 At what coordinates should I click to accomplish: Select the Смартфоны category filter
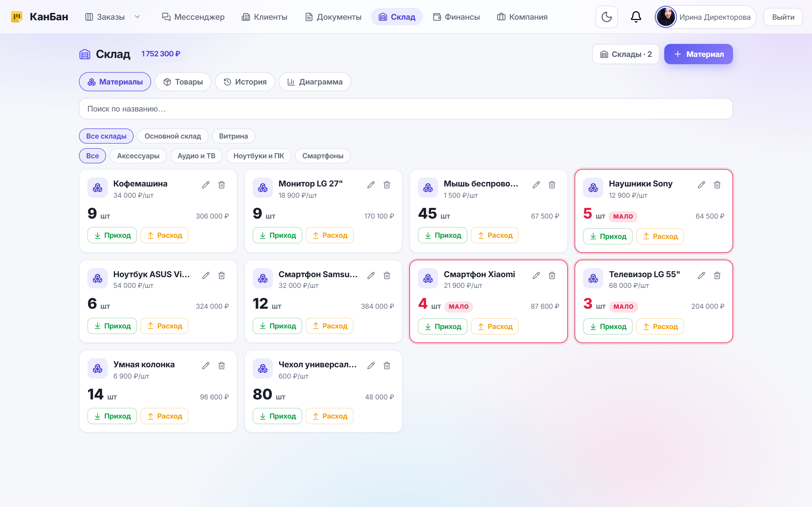pyautogui.click(x=323, y=156)
